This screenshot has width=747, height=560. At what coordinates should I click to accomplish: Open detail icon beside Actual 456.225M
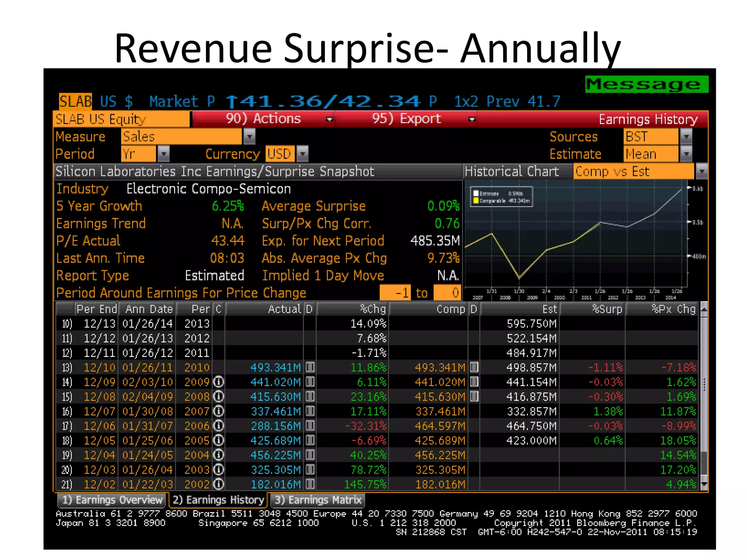point(310,455)
